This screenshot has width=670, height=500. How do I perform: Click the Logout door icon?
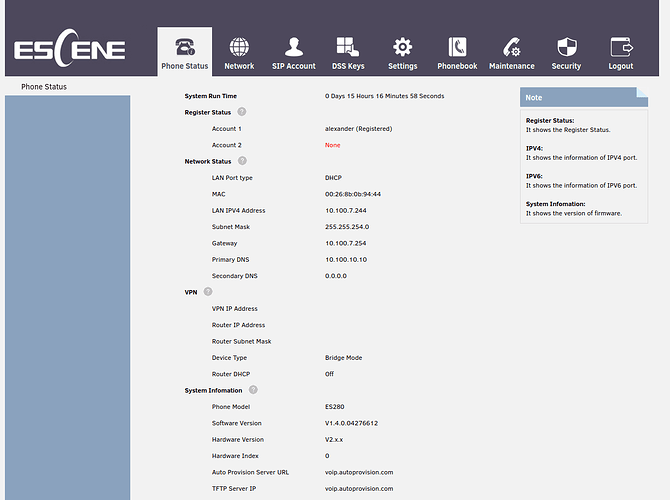click(x=621, y=47)
